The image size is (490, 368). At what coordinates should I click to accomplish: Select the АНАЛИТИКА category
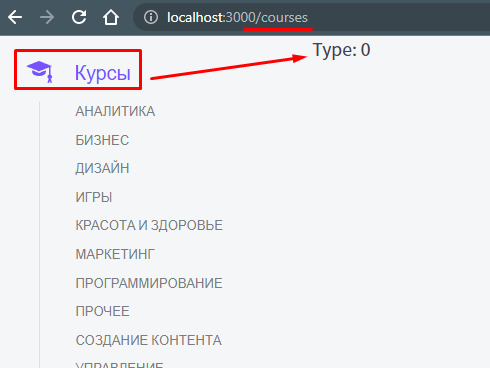coord(115,111)
